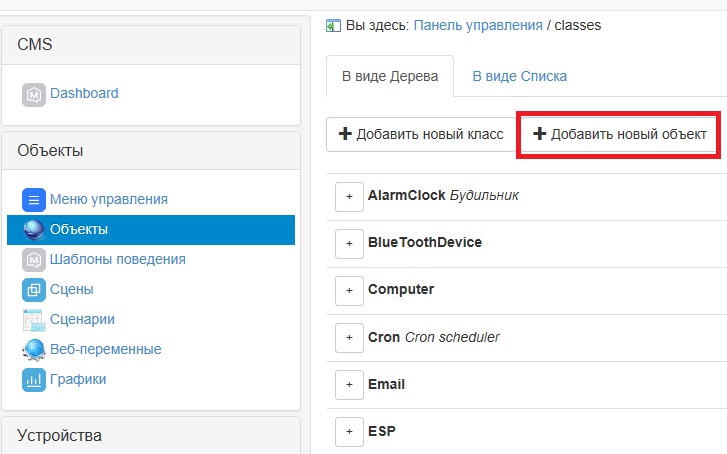This screenshot has height=454, width=727.
Task: Expand the ESP class node
Action: (x=349, y=432)
